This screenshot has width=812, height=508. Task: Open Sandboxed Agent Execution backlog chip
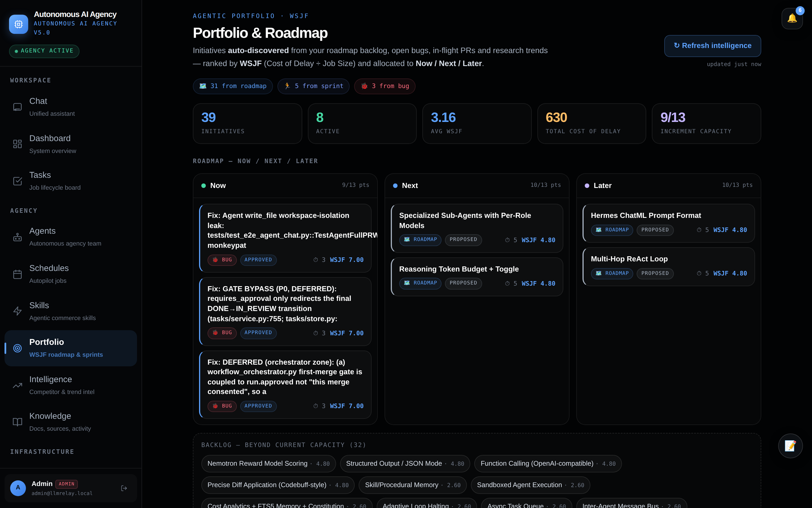(x=531, y=485)
